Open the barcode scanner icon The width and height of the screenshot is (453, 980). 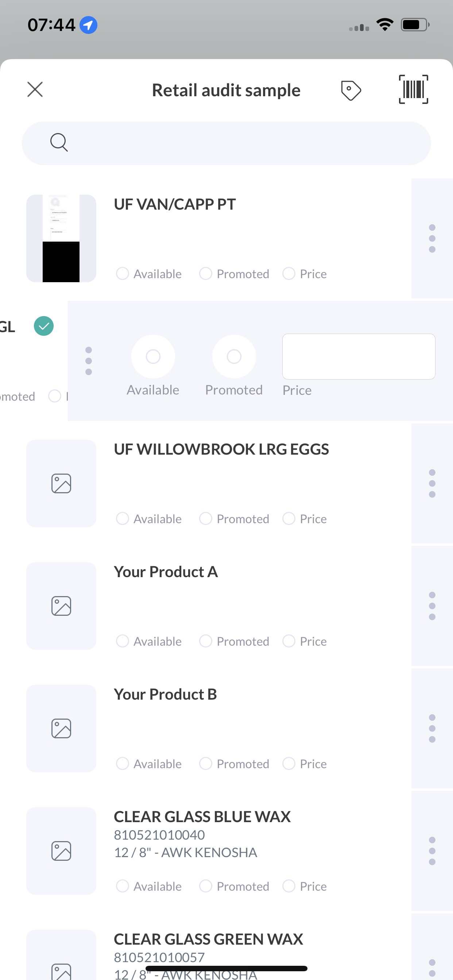(413, 89)
